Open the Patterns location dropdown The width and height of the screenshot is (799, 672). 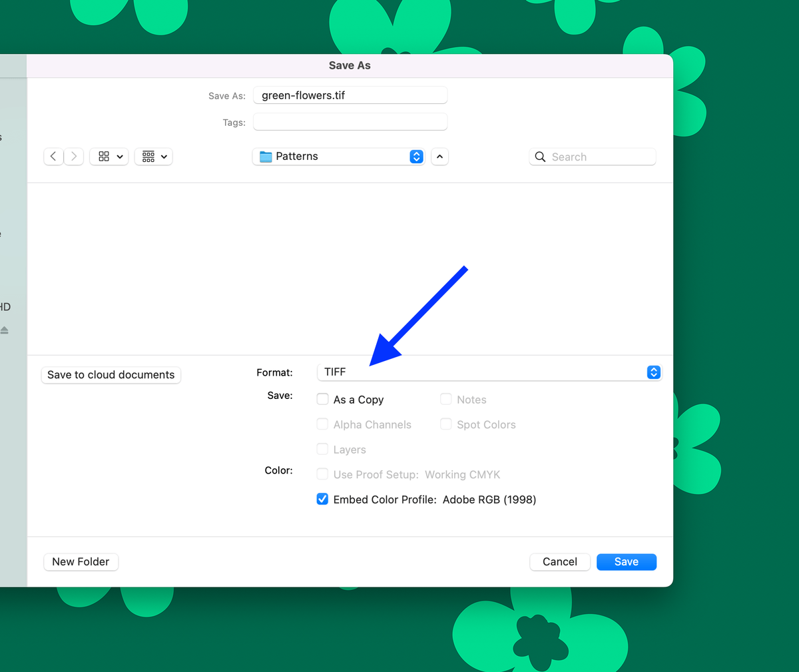[x=340, y=157]
